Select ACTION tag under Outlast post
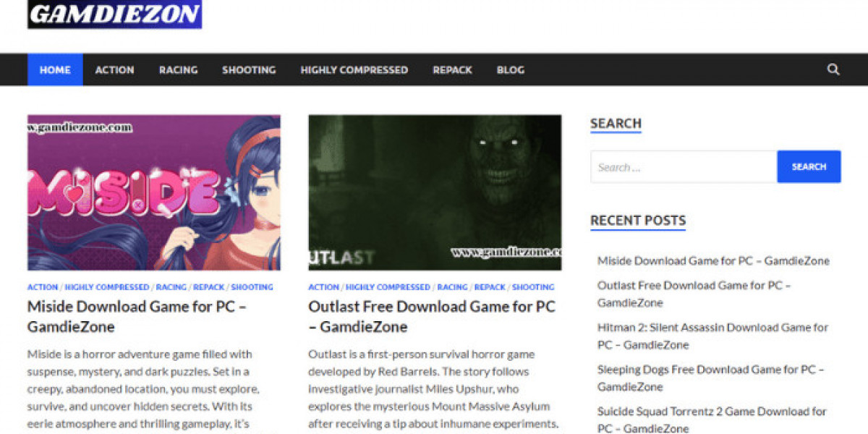 (x=323, y=287)
